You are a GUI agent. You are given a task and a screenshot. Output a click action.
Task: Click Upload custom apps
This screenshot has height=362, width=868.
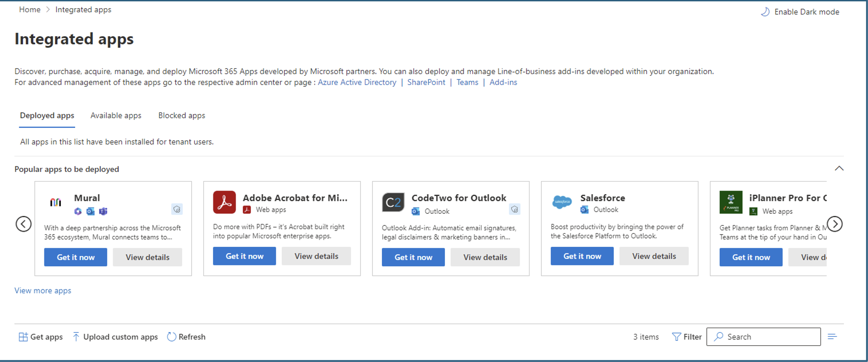point(116,337)
